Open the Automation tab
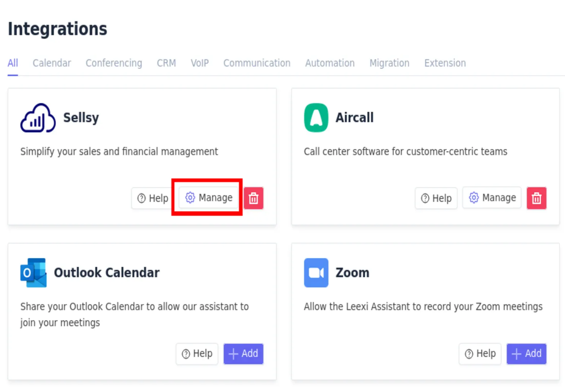The height and width of the screenshot is (392, 565). point(330,63)
